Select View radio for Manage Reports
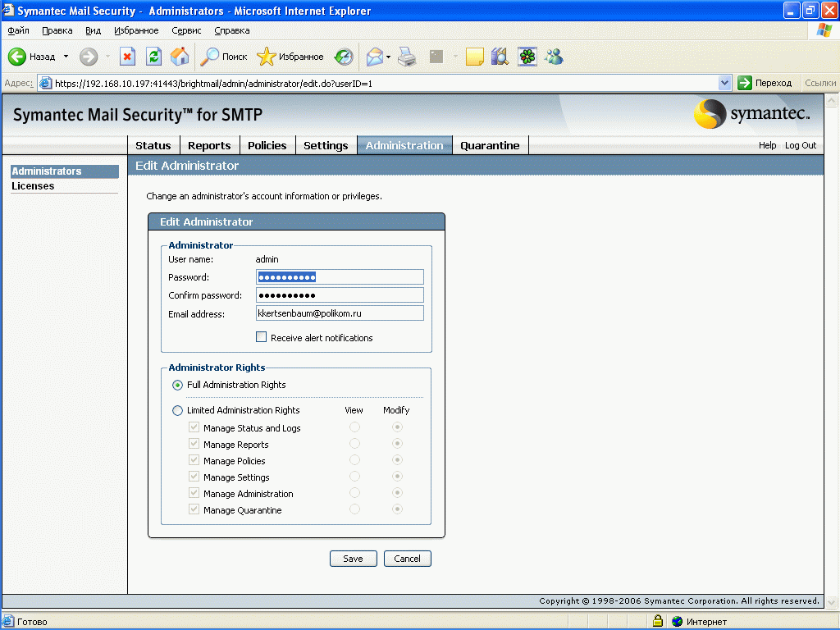The image size is (840, 630). 354,444
